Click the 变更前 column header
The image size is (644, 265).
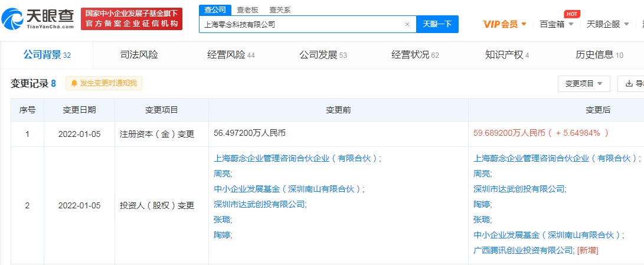point(338,110)
